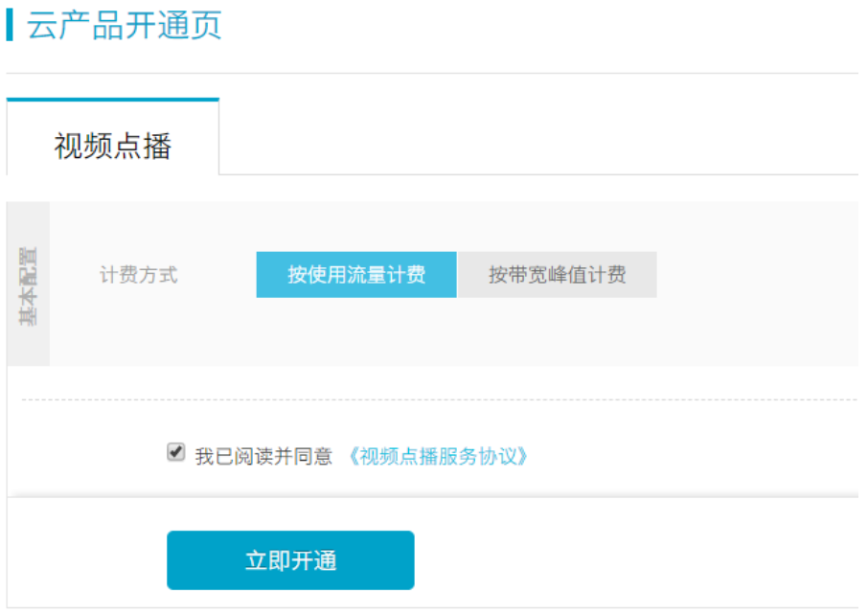This screenshot has width=868, height=614.
Task: View the video-on-demand service agreement link
Action: (437, 456)
